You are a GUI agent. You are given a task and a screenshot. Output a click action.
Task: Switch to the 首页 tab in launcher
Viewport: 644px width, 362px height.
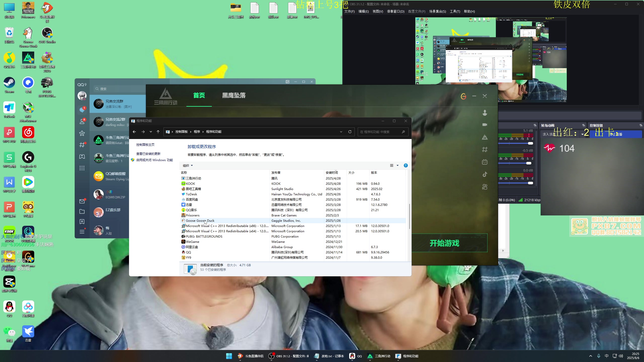199,96
